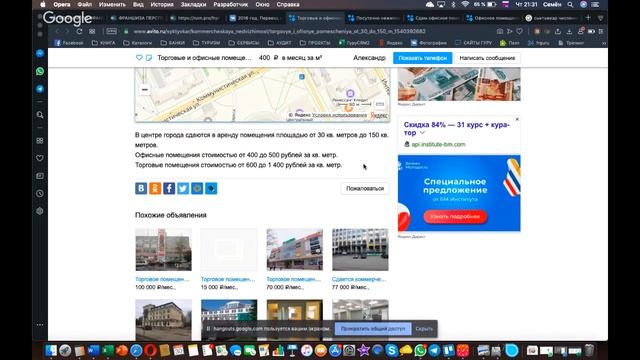Open Skype from the dock
The height and width of the screenshot is (360, 640).
click(x=391, y=350)
